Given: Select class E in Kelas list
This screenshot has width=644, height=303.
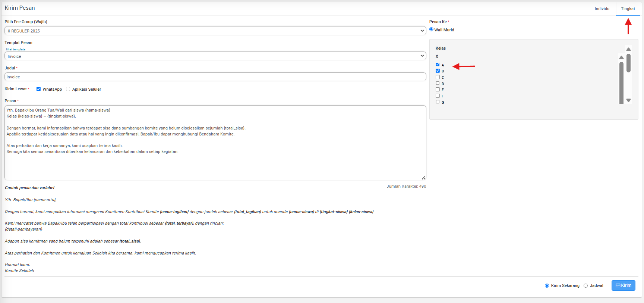Looking at the screenshot, I should tap(438, 90).
